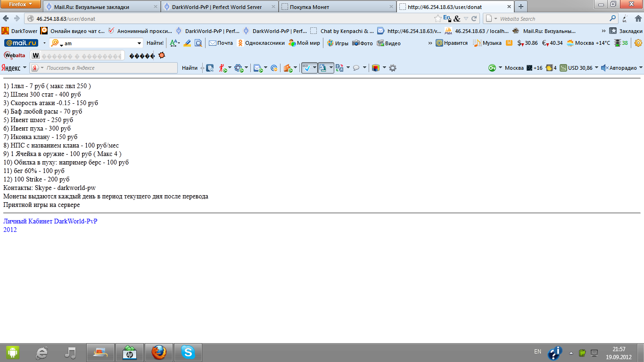This screenshot has height=362, width=644.
Task: Open Skype from the taskbar
Action: click(188, 353)
